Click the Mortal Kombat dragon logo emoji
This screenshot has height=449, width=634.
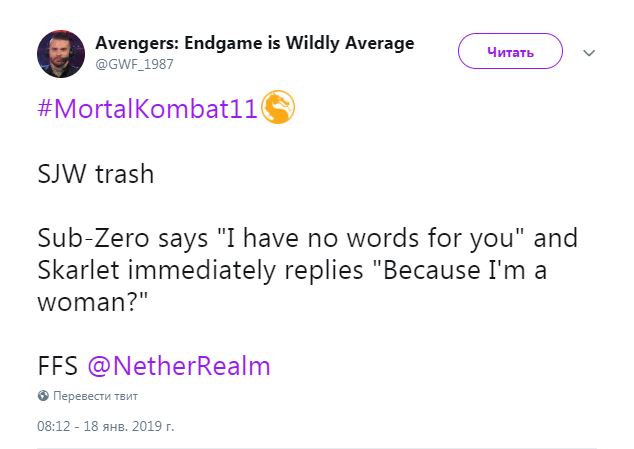(278, 107)
